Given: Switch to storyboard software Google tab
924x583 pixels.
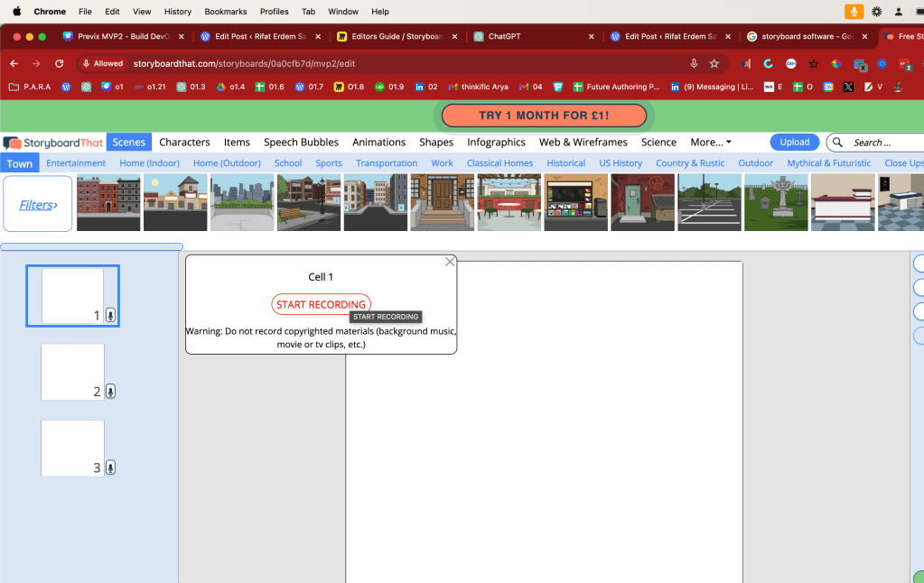Looking at the screenshot, I should point(807,36).
